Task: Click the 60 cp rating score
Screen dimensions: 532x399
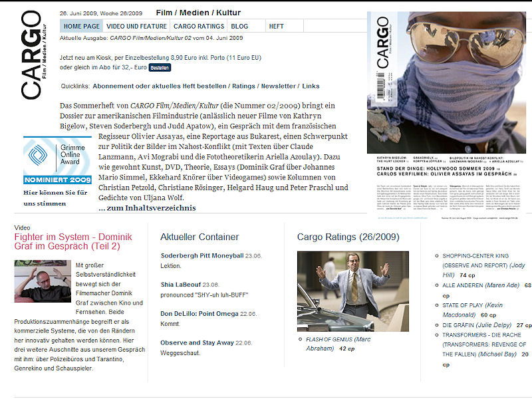Action: coord(488,315)
